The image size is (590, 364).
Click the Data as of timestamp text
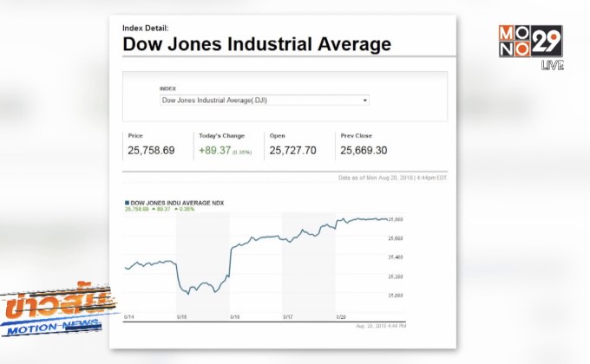click(392, 178)
